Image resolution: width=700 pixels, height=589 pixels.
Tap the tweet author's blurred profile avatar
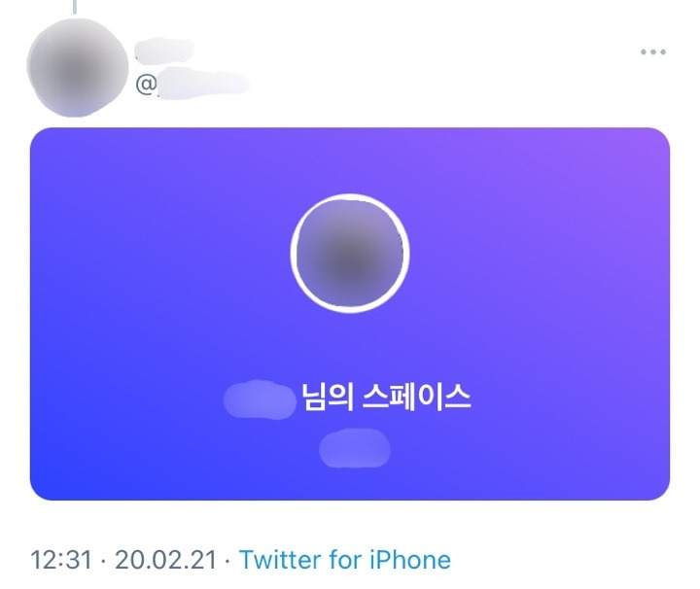pyautogui.click(x=77, y=67)
